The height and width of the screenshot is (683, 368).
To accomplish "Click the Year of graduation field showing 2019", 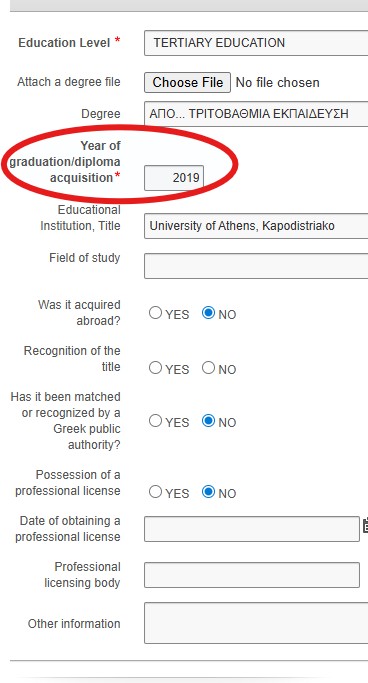I will tap(174, 178).
